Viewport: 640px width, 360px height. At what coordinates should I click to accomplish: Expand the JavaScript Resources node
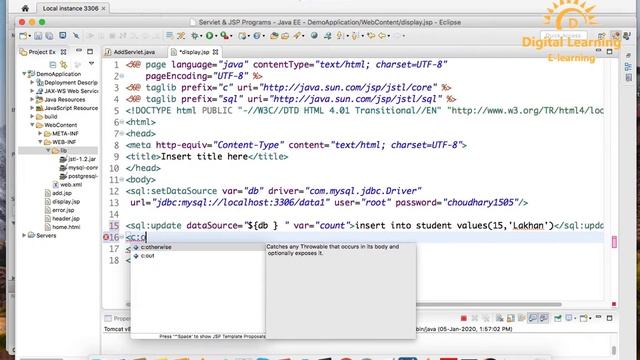tap(32, 108)
